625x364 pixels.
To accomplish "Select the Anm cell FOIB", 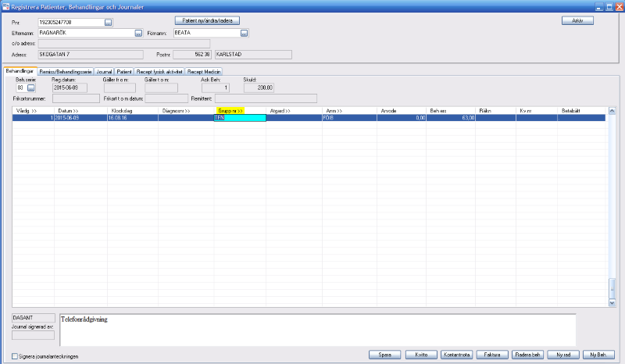I will click(x=349, y=118).
